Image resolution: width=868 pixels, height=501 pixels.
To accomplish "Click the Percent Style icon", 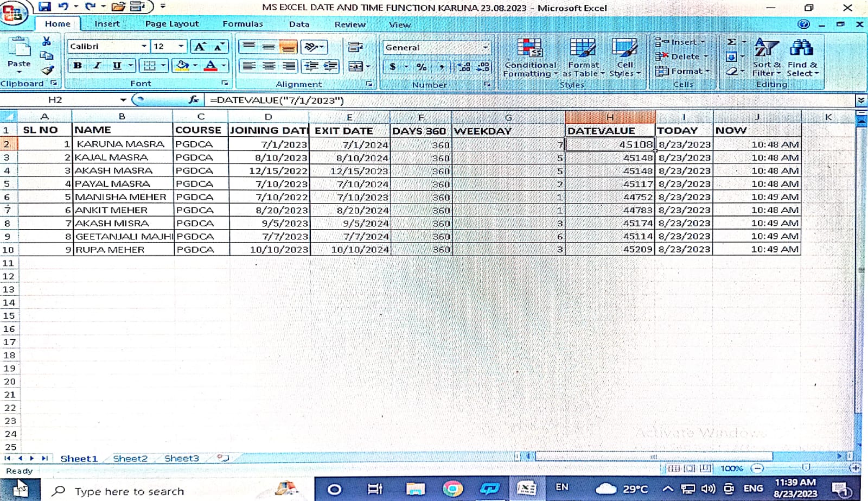I will click(422, 67).
